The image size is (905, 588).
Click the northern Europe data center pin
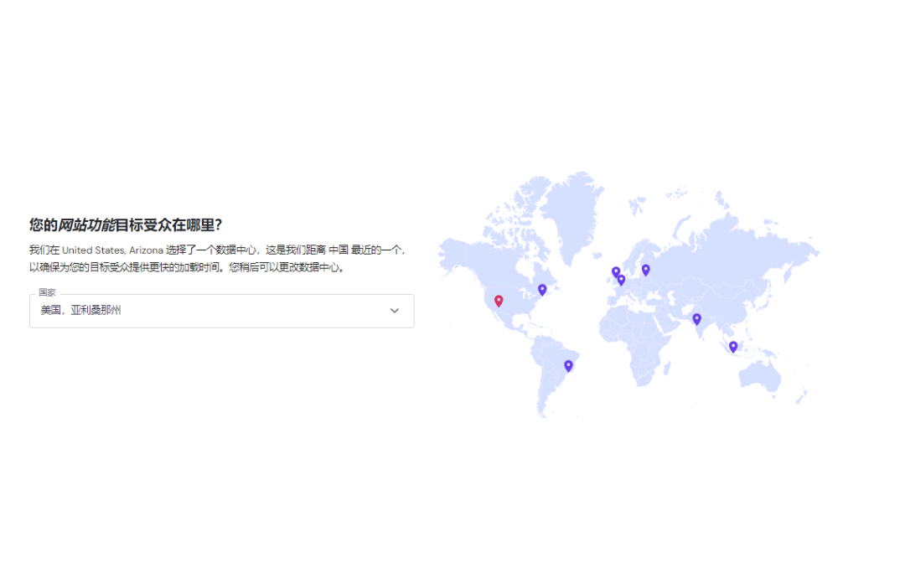click(646, 269)
